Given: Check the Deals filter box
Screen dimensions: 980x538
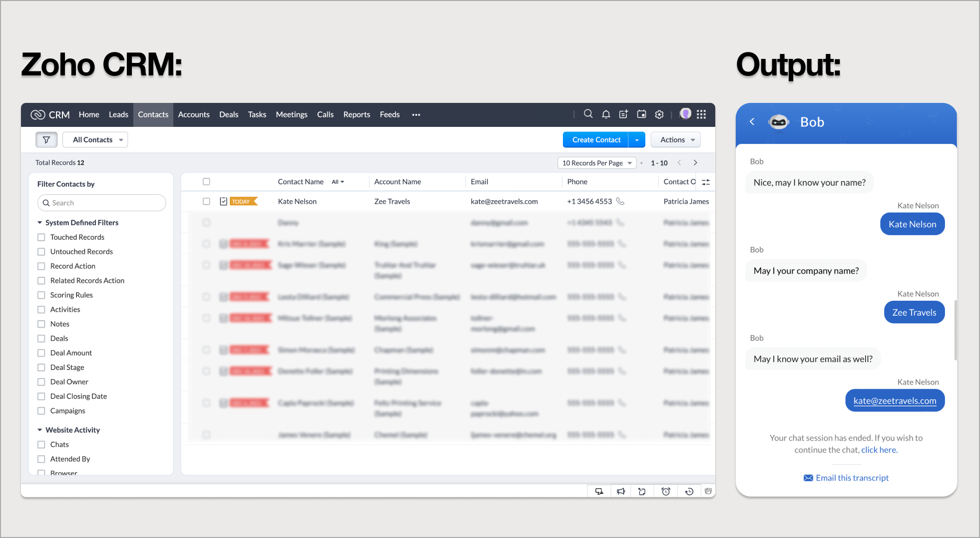Looking at the screenshot, I should 41,339.
